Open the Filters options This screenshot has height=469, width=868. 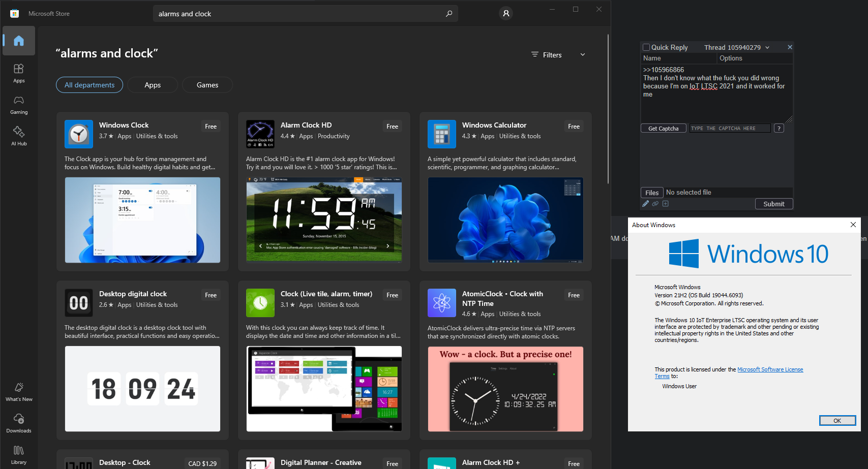[547, 55]
